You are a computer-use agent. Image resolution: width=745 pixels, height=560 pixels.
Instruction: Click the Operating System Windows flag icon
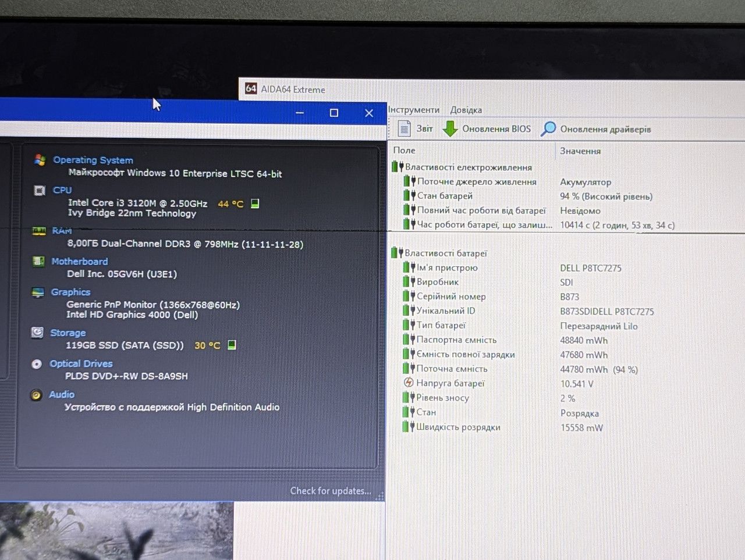tap(40, 160)
